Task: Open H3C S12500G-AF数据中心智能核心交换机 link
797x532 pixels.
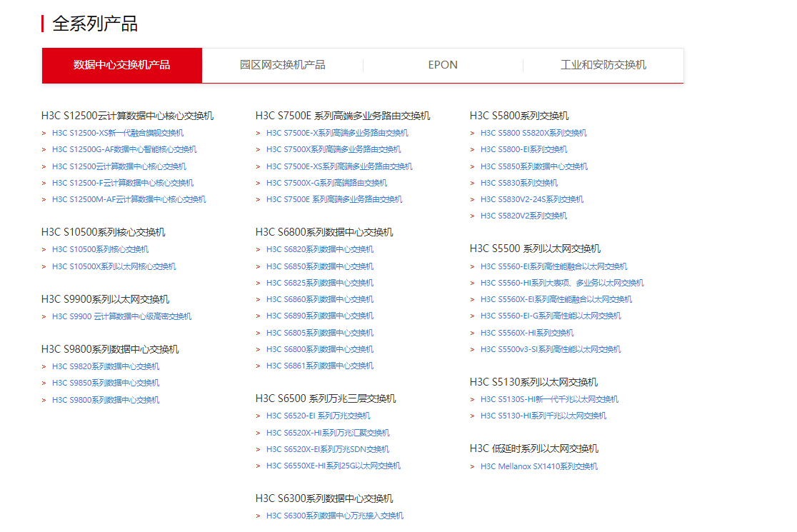Action: coord(124,149)
